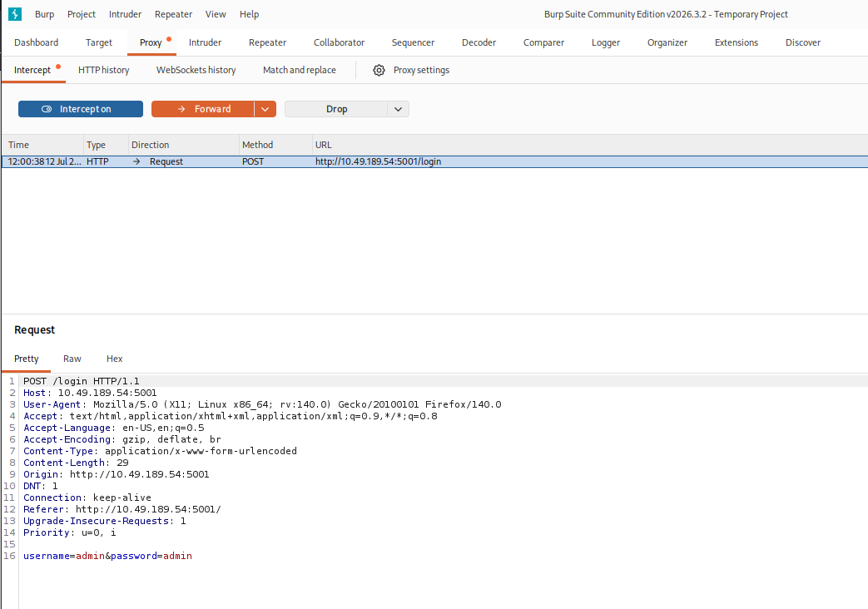Click the User-Agent header line
The width and height of the screenshot is (868, 609).
tap(262, 404)
